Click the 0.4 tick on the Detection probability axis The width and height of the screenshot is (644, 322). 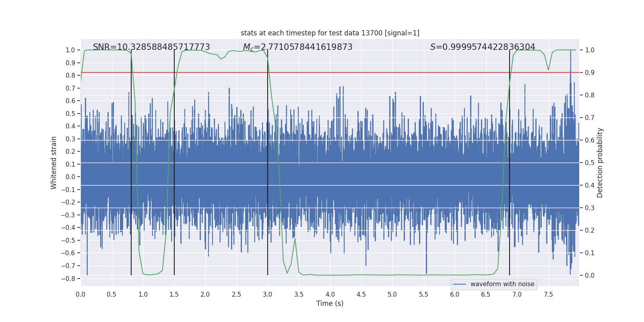pos(590,185)
